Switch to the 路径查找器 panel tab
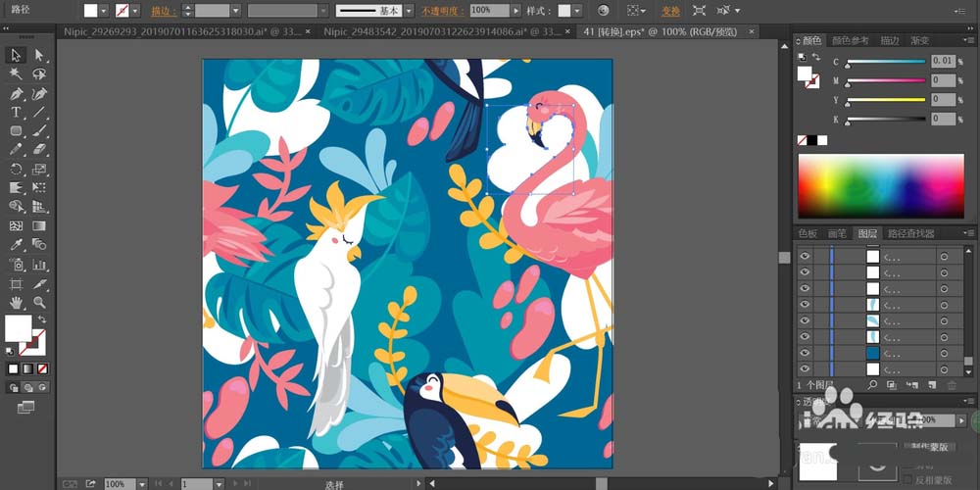The image size is (980, 490). [x=911, y=234]
